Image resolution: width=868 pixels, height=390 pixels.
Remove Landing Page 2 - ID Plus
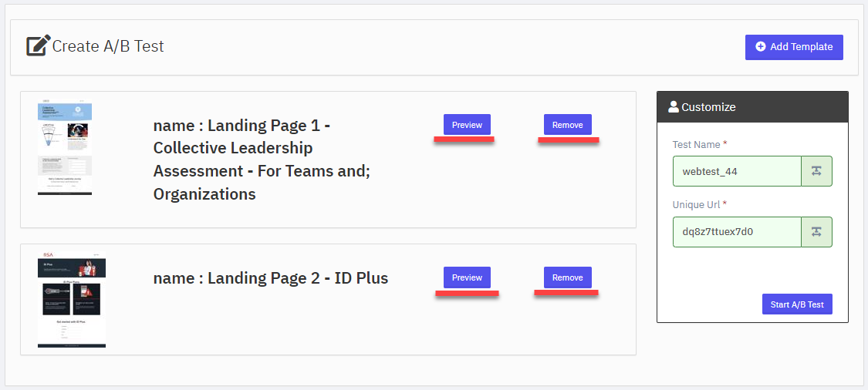pos(567,277)
